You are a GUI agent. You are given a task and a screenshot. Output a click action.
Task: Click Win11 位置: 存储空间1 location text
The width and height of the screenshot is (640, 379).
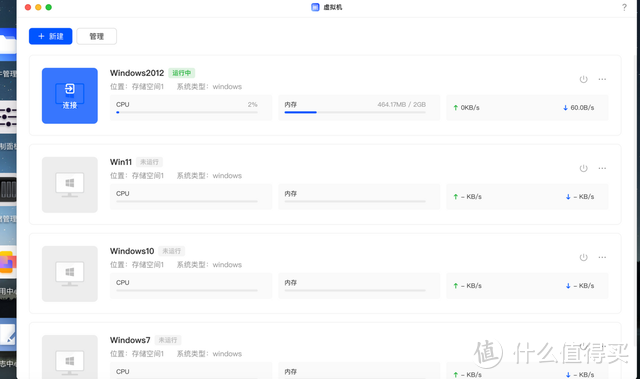pyautogui.click(x=137, y=175)
